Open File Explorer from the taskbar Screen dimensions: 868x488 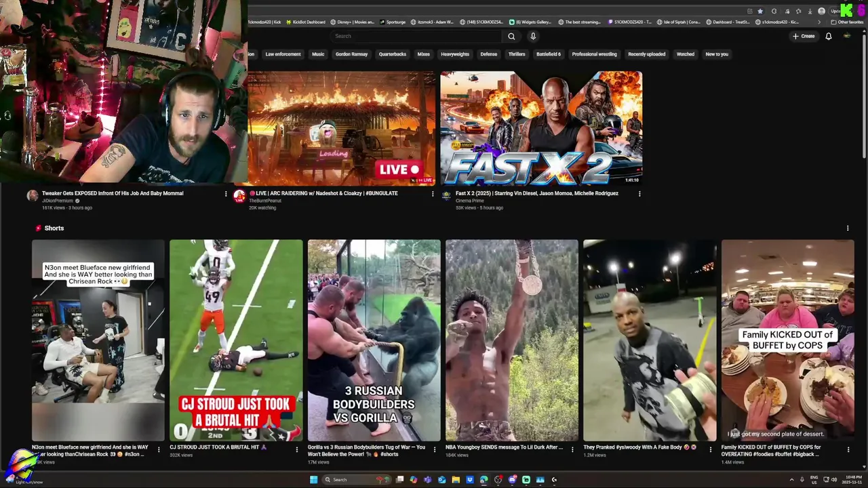(456, 480)
